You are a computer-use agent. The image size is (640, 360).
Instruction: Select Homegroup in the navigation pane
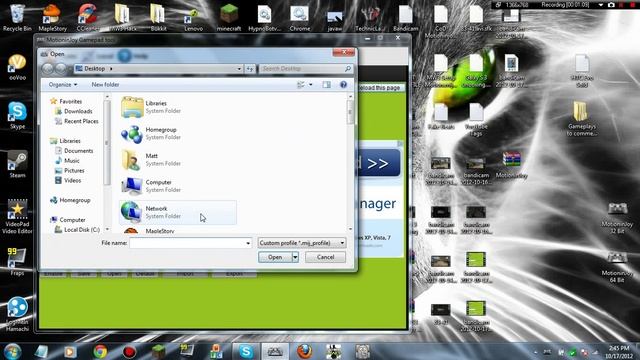point(70,200)
